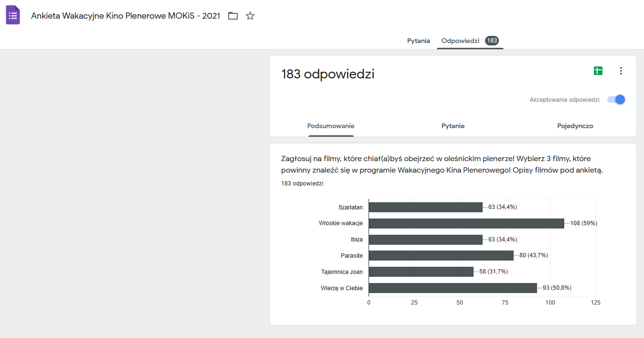Click the "93 (50,8%)" value label
This screenshot has width=644, height=338.
click(x=557, y=288)
